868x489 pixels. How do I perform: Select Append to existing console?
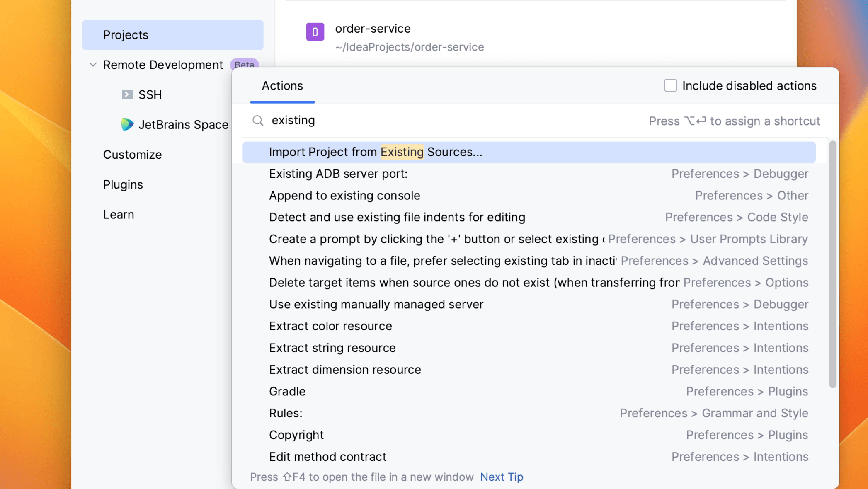344,195
